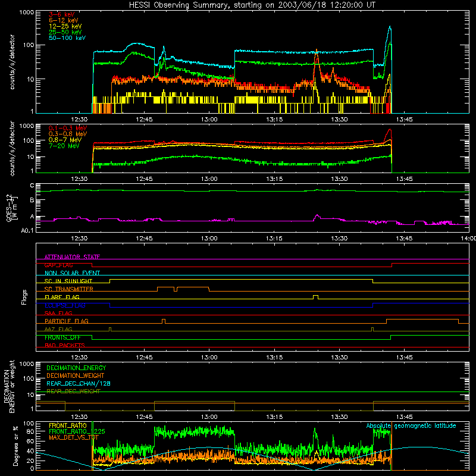Select the ATTENUATOR_STATE flag label

click(x=72, y=257)
